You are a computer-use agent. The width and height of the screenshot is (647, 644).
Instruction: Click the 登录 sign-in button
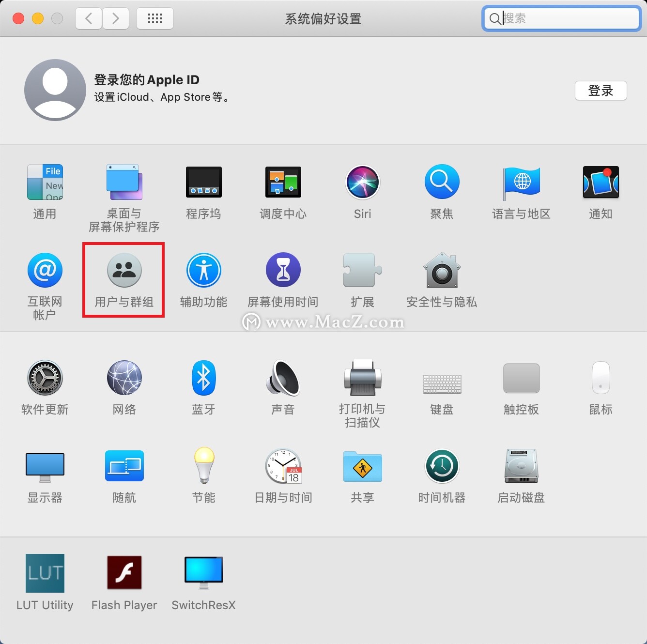[x=601, y=91]
